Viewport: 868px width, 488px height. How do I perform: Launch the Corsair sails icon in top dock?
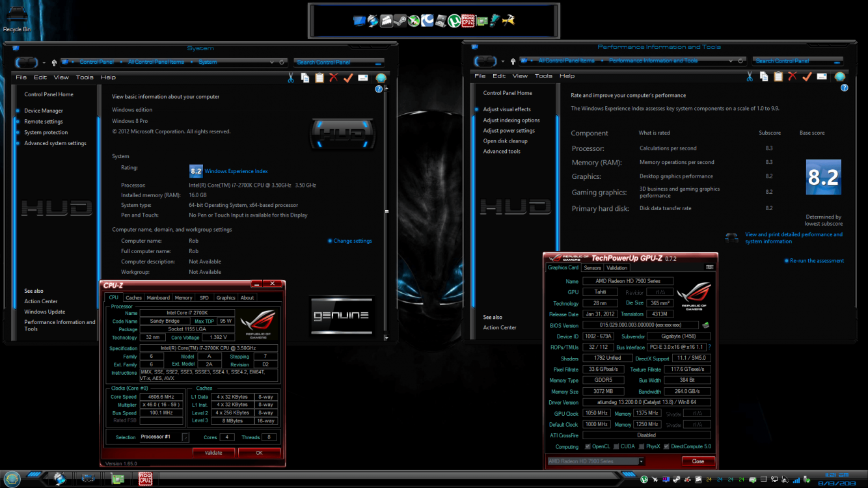click(x=387, y=21)
